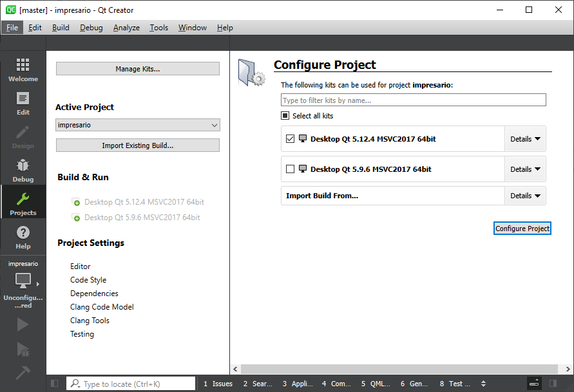This screenshot has height=392, width=574.
Task: Open the Analyze menu
Action: (126, 28)
